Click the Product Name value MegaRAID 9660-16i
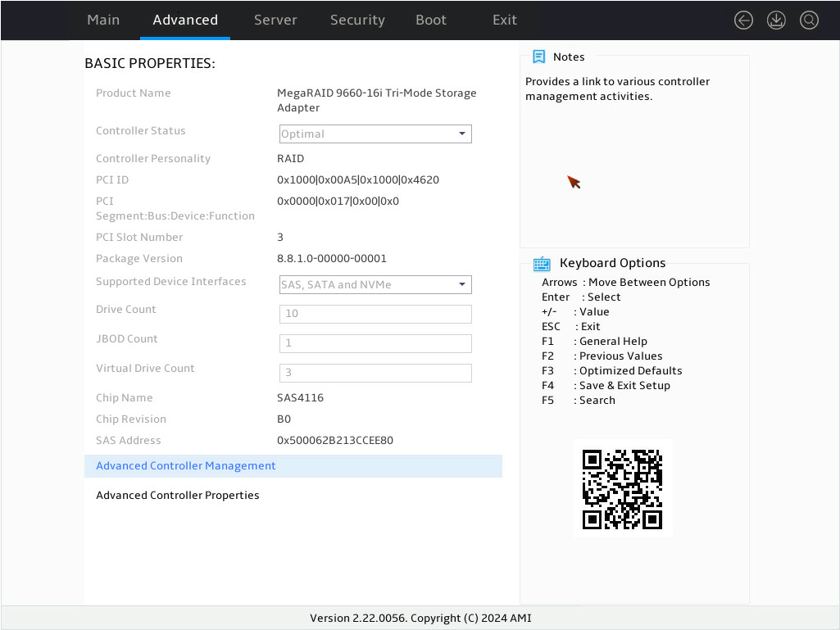The image size is (840, 630). [377, 100]
